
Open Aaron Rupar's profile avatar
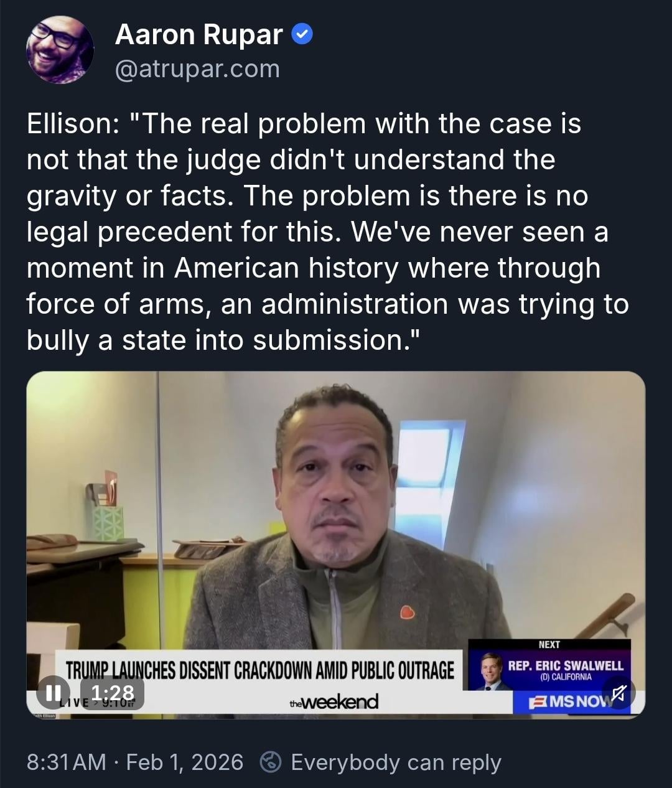point(60,50)
